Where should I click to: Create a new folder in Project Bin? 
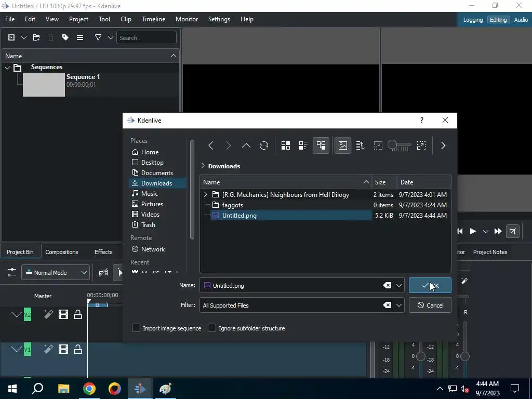36,37
